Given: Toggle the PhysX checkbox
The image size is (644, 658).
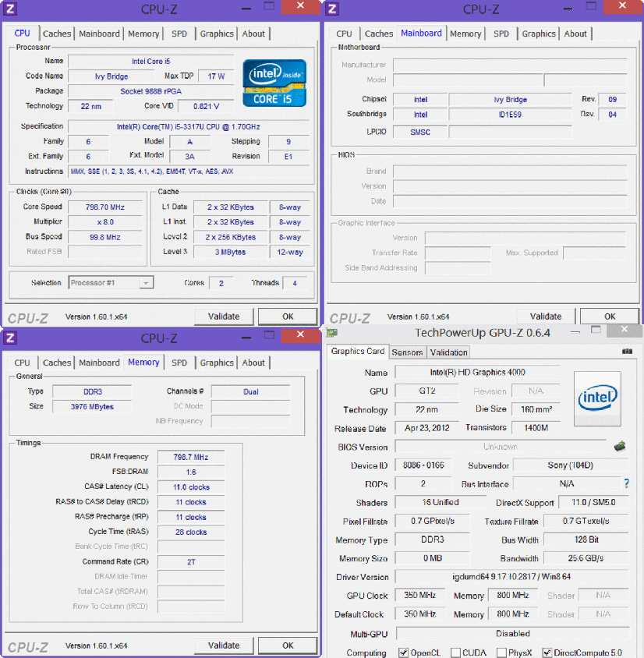Looking at the screenshot, I should (x=501, y=653).
